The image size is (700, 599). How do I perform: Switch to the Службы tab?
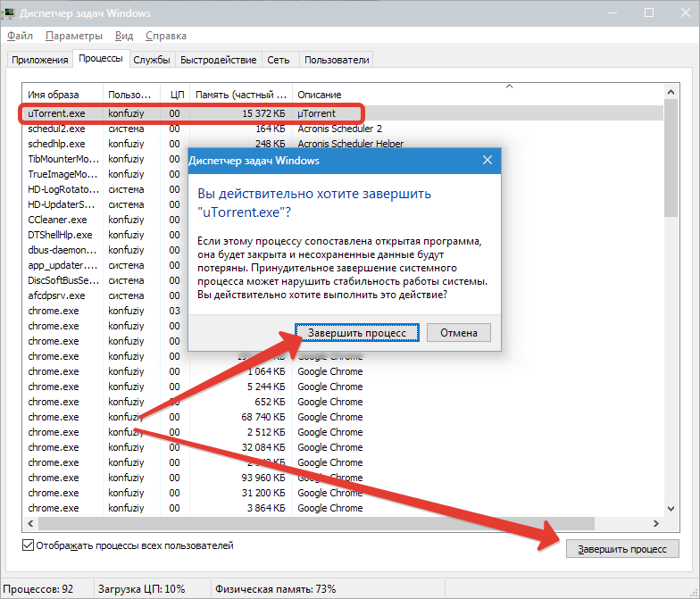pos(152,60)
